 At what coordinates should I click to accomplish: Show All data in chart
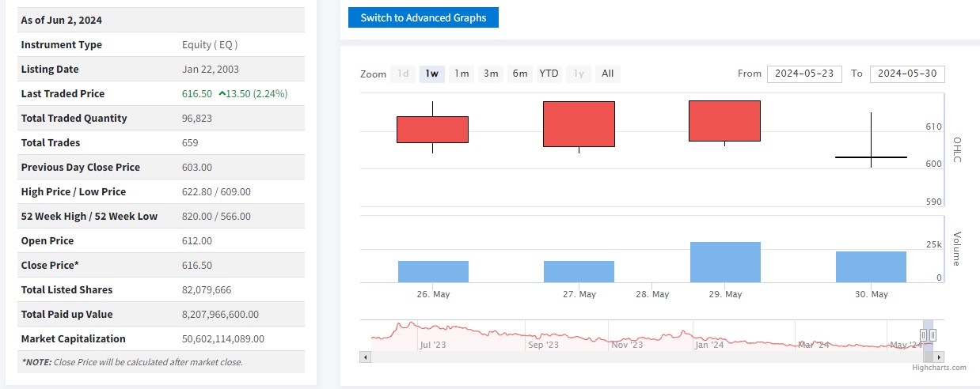click(x=607, y=74)
